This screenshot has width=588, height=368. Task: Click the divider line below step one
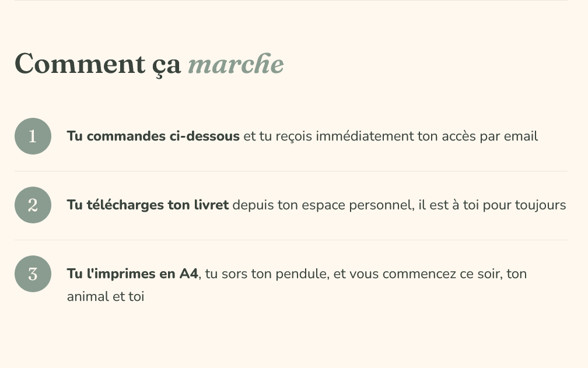coord(291,171)
